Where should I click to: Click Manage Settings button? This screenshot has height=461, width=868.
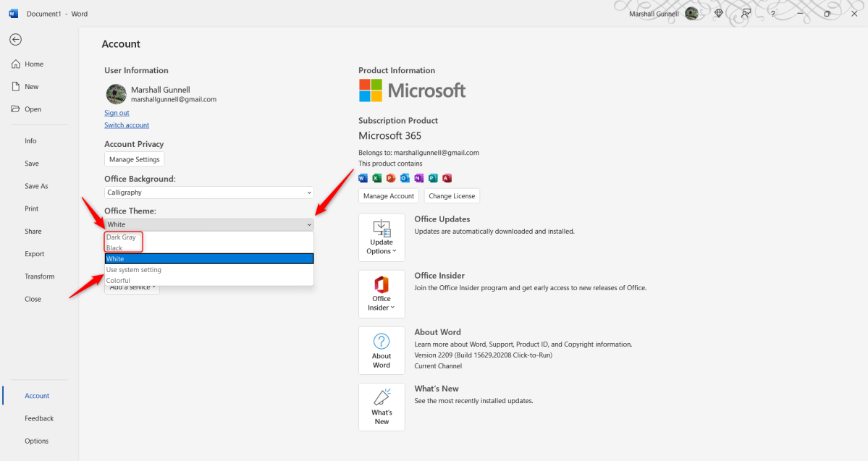click(x=135, y=159)
